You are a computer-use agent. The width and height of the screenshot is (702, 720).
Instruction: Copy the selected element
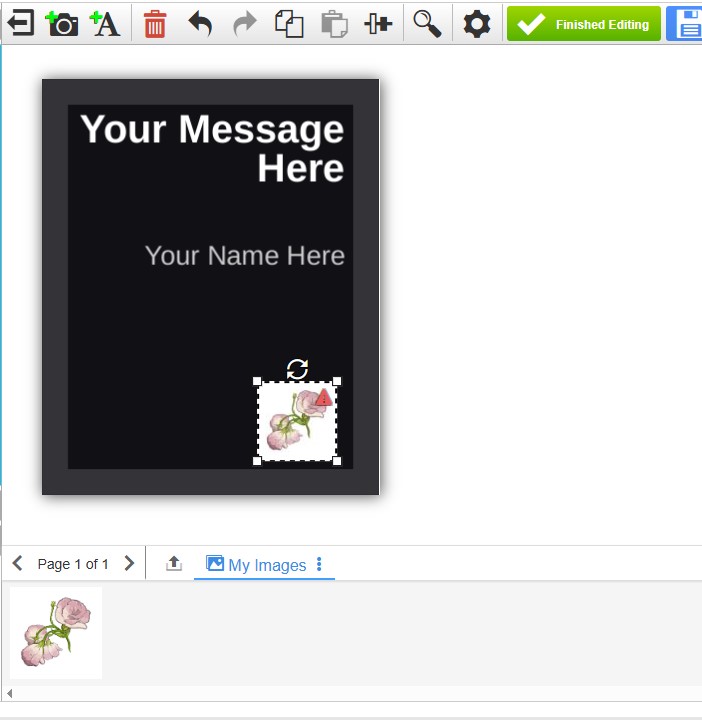[x=289, y=24]
